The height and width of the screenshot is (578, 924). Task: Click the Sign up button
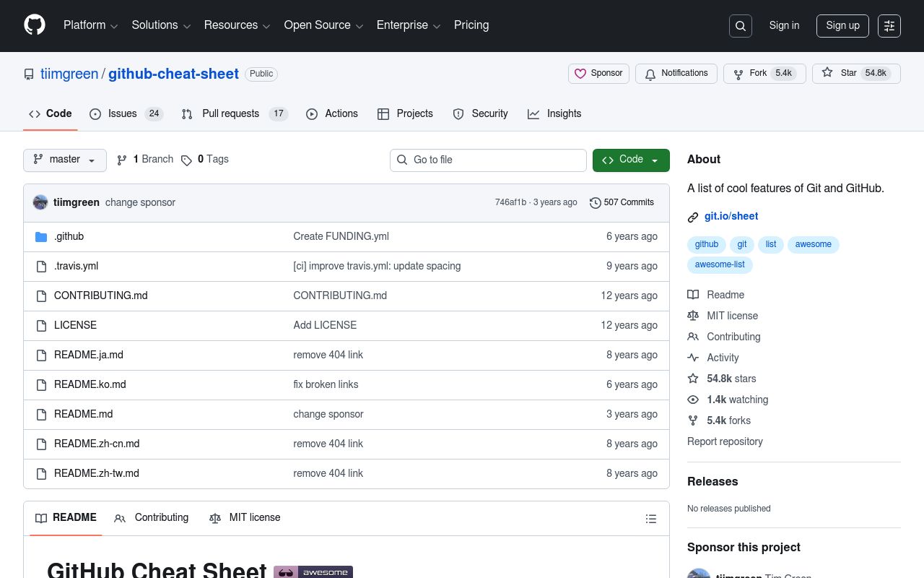[x=842, y=26]
